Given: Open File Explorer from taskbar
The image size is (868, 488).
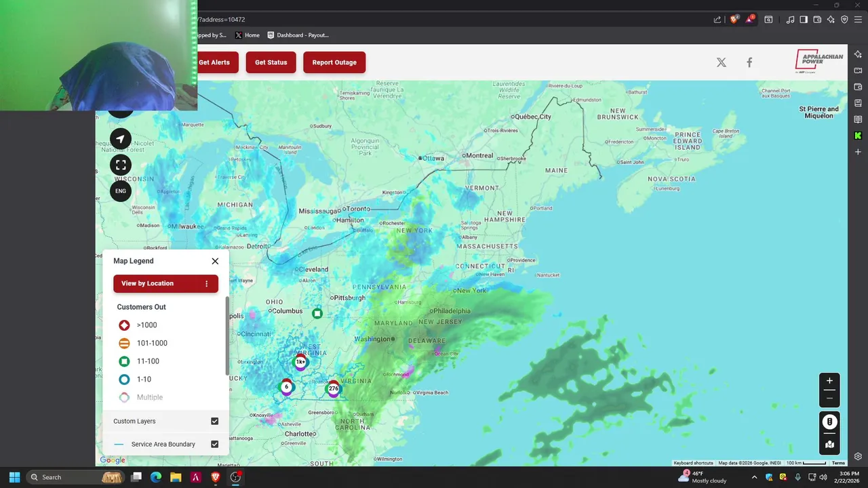Looking at the screenshot, I should point(176,477).
